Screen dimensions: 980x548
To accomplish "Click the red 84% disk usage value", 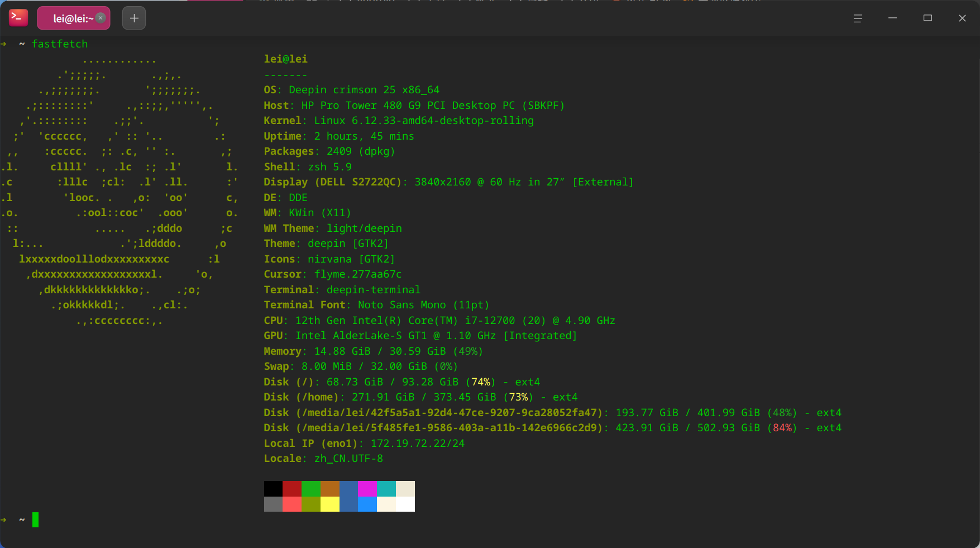I will 782,428.
